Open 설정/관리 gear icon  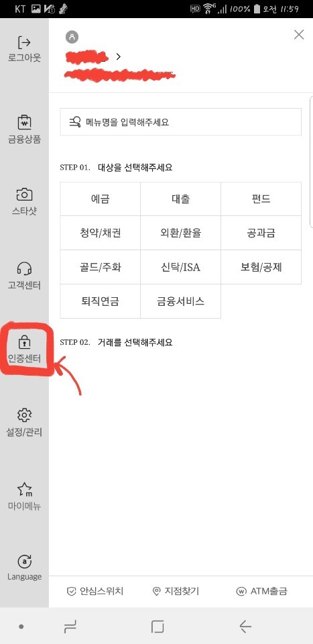click(x=25, y=415)
